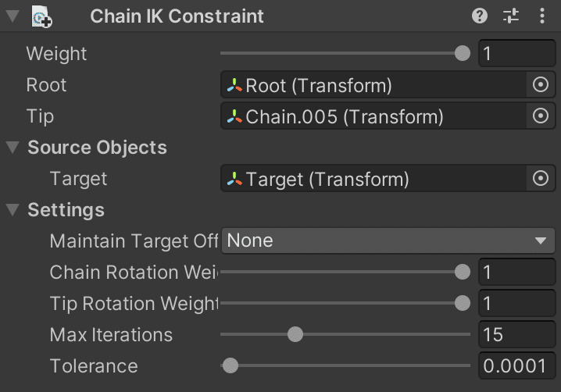Click the Weight slider handle
The width and height of the screenshot is (561, 392).
coord(463,53)
